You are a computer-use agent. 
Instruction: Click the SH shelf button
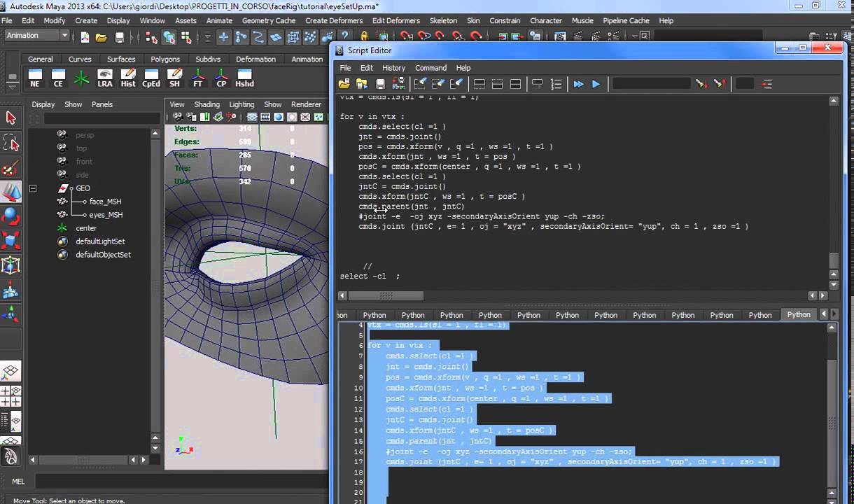[x=174, y=78]
